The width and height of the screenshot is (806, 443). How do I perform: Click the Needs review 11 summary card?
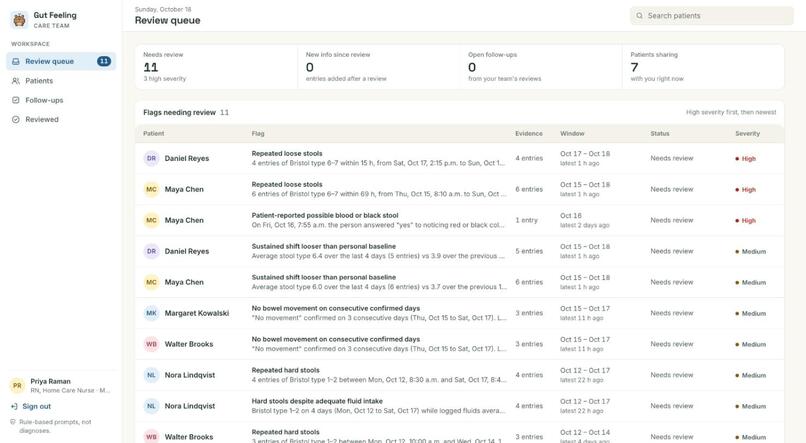(x=216, y=67)
